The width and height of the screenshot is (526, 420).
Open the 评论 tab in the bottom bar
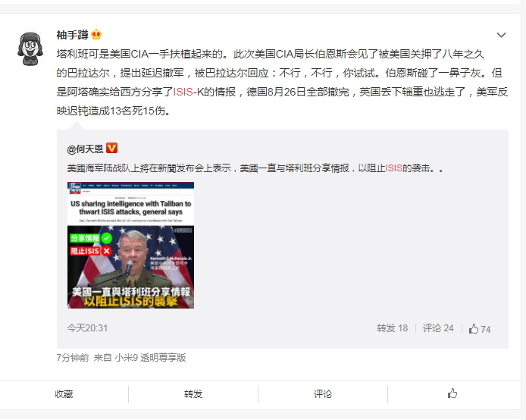[x=323, y=393]
